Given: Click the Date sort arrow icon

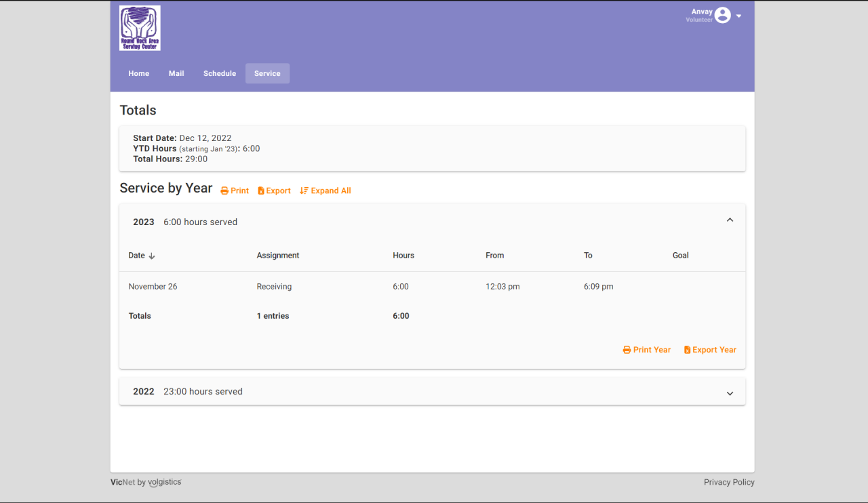Looking at the screenshot, I should point(152,256).
